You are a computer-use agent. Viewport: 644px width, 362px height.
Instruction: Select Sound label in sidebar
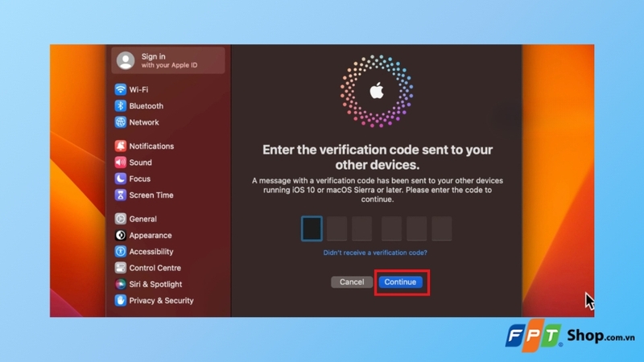coord(140,162)
